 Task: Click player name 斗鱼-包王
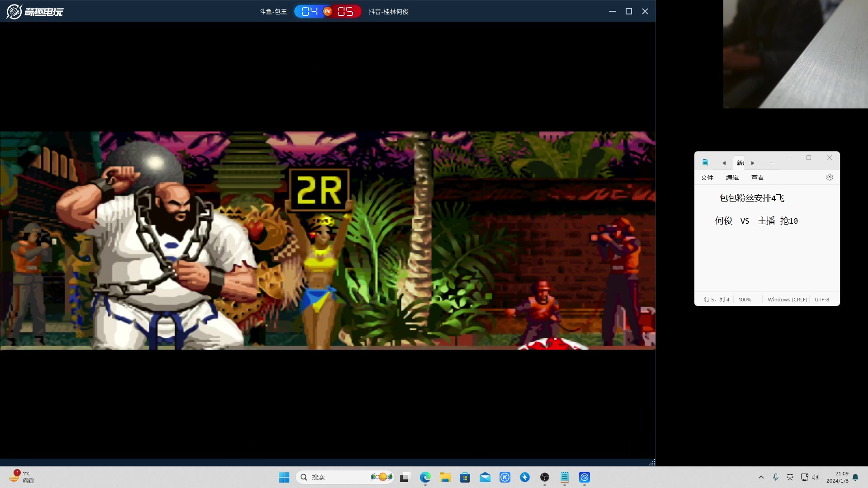[273, 12]
